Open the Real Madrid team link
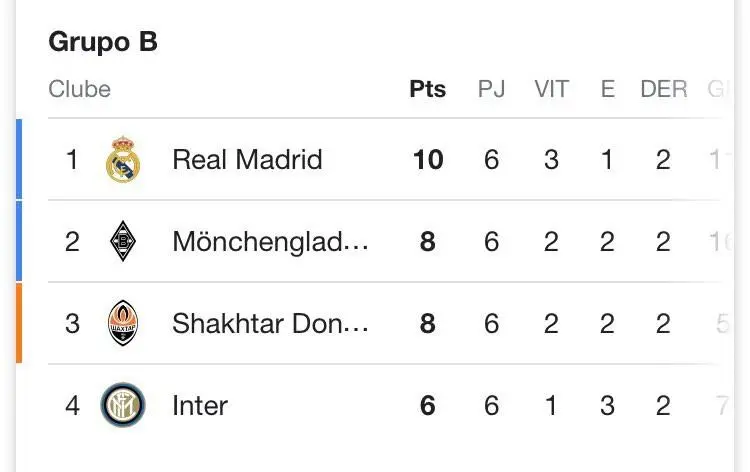The width and height of the screenshot is (750, 472). pos(247,160)
